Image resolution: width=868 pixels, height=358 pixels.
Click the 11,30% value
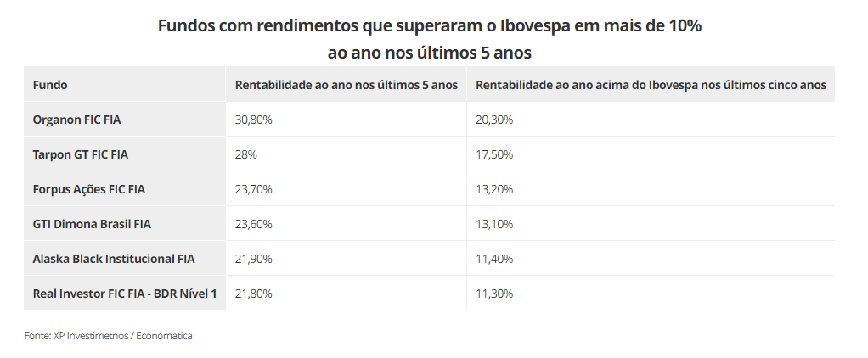click(x=494, y=294)
